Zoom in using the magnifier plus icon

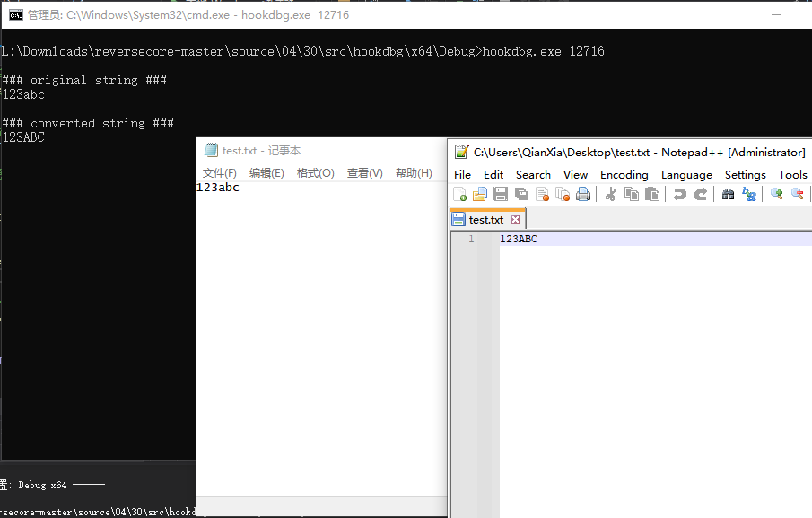(x=777, y=193)
